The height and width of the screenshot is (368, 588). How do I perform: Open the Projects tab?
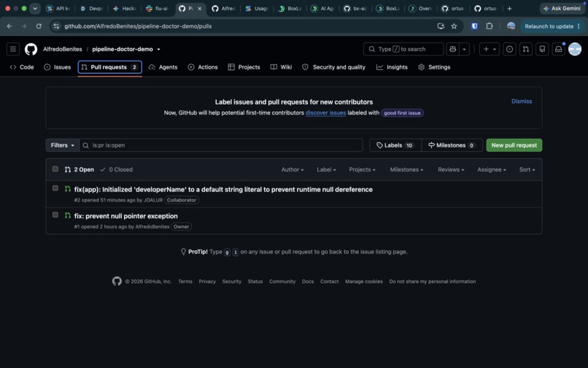click(244, 67)
